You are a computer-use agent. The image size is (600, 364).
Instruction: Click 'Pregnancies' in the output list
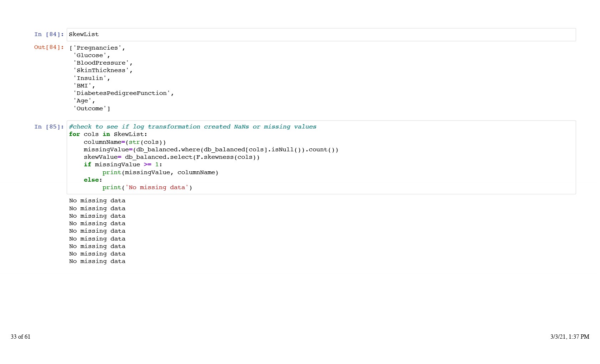(97, 48)
